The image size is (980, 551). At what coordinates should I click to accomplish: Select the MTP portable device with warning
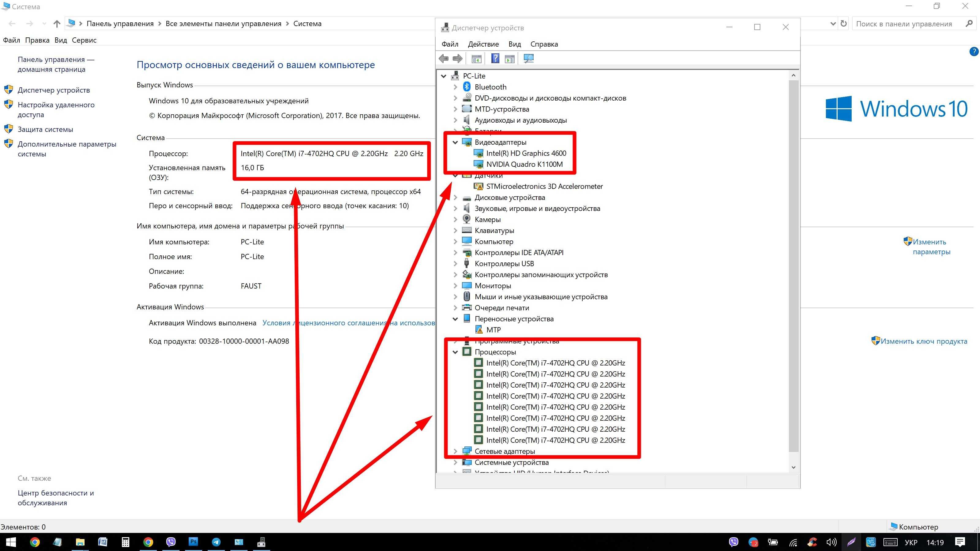[494, 330]
